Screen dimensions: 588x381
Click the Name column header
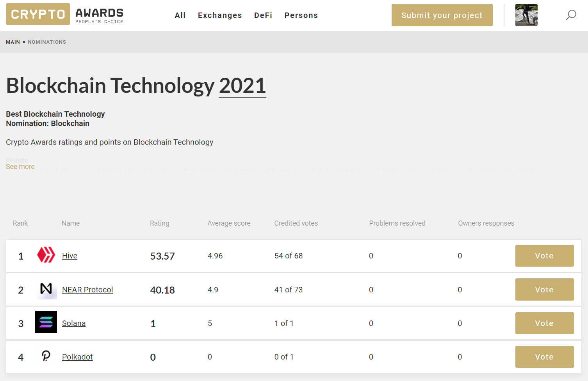(x=71, y=223)
